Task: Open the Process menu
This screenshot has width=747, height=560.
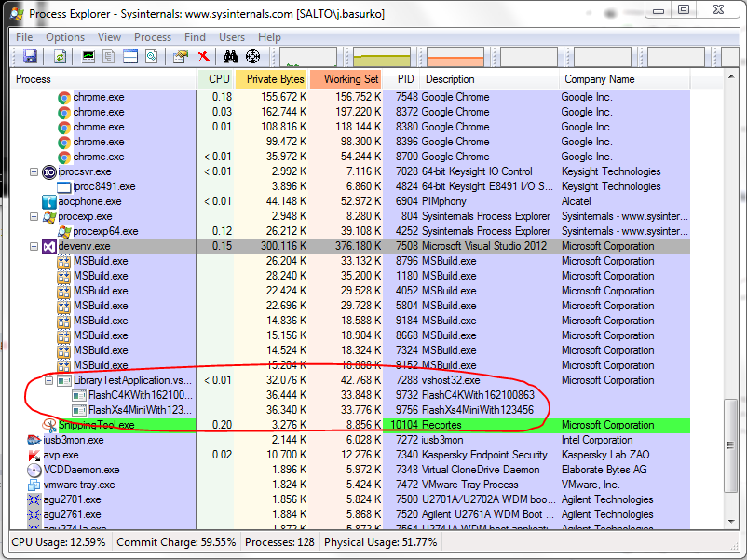Action: [x=153, y=37]
